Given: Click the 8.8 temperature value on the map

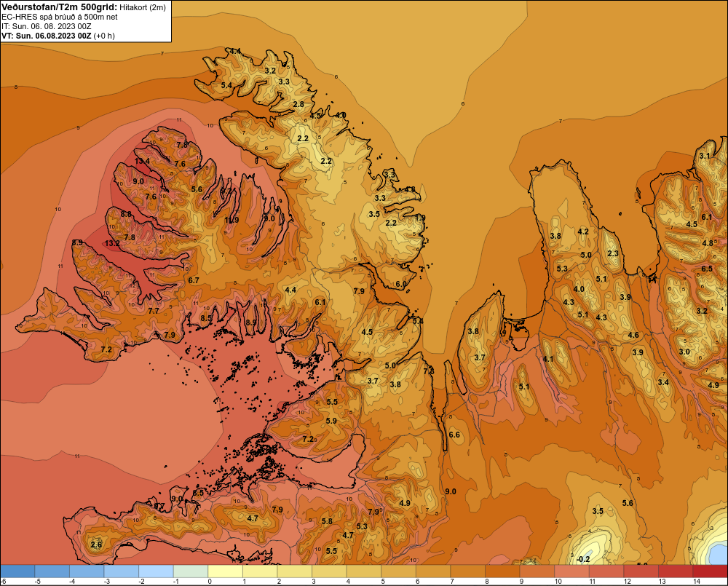Looking at the screenshot, I should [126, 214].
